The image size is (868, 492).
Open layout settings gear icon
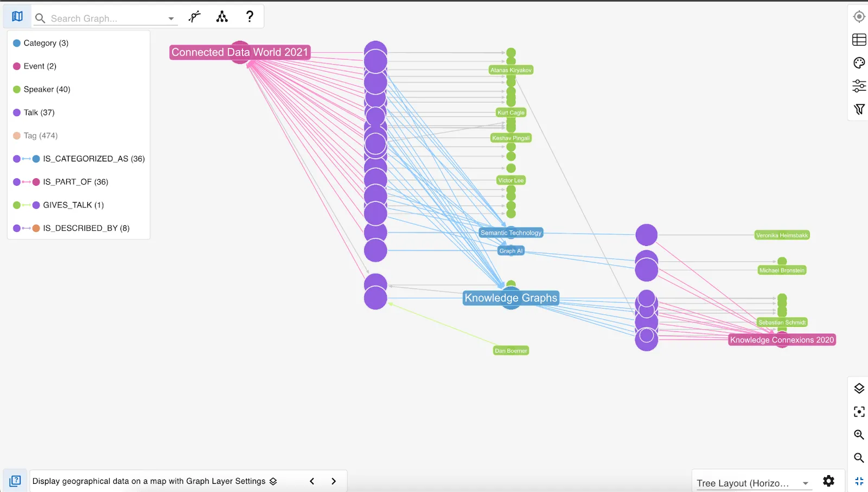(x=828, y=481)
